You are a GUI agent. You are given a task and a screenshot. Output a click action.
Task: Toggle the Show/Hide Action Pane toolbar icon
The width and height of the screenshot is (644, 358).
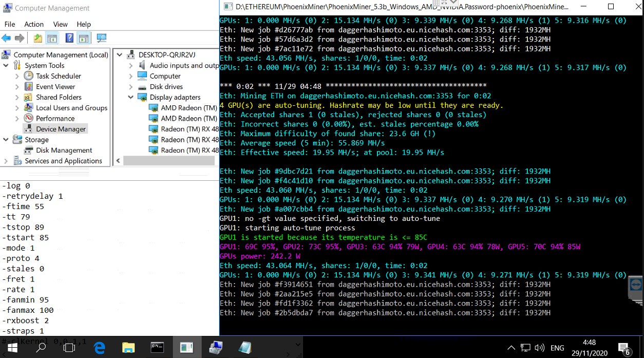pos(84,39)
